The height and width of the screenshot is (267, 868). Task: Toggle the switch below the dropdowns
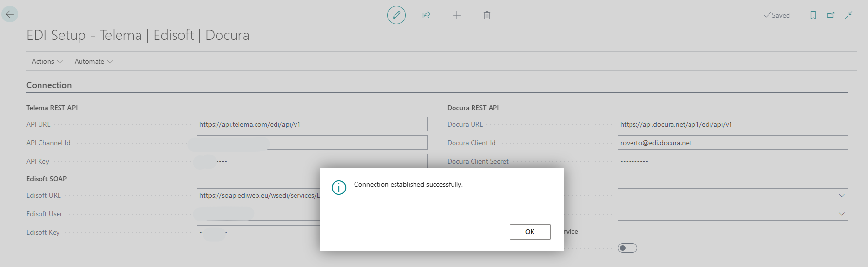point(628,248)
